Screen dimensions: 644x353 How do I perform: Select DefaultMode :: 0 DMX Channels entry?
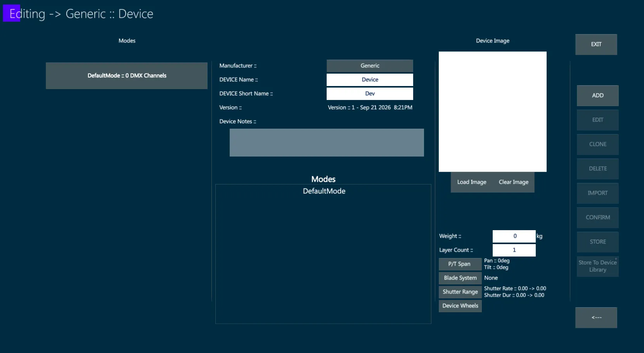click(x=127, y=76)
